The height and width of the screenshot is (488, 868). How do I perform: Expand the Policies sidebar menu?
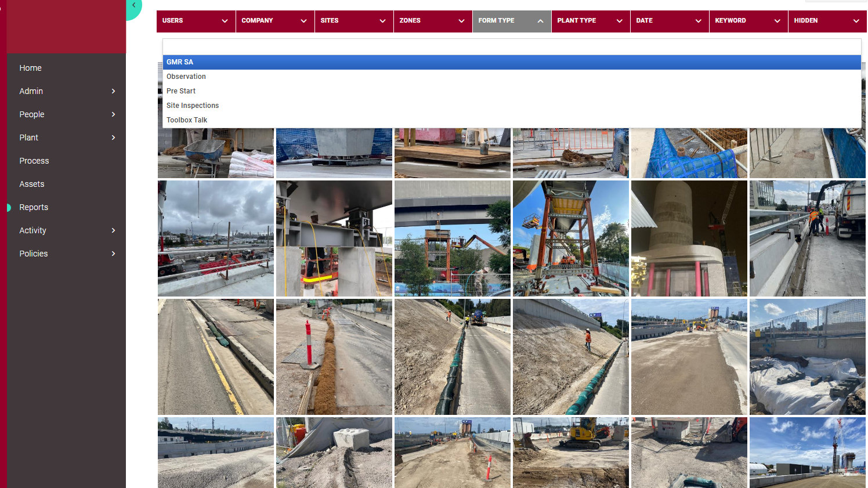(66, 254)
